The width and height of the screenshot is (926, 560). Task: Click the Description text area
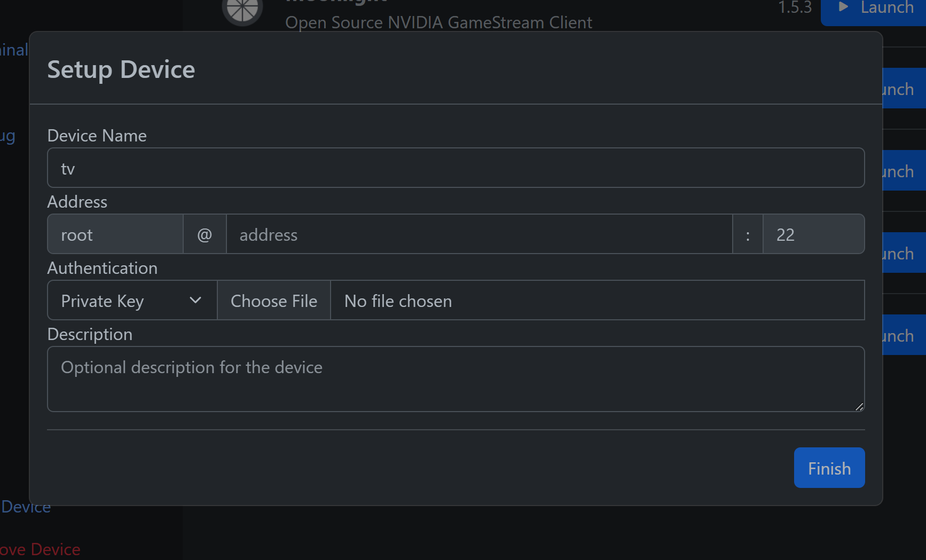(x=456, y=379)
